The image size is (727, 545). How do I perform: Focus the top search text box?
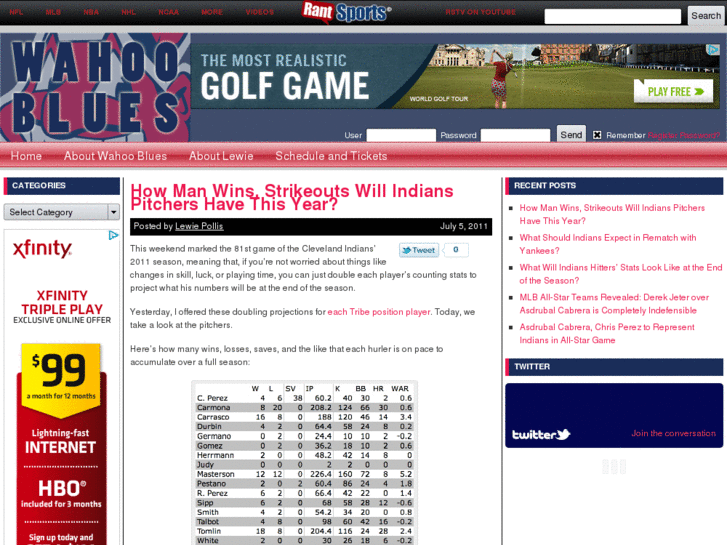(x=612, y=16)
